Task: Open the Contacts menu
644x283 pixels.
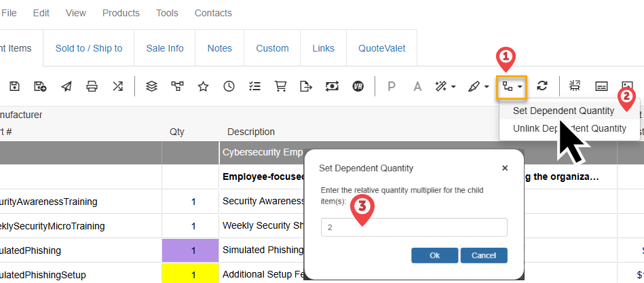Action: coord(213,13)
